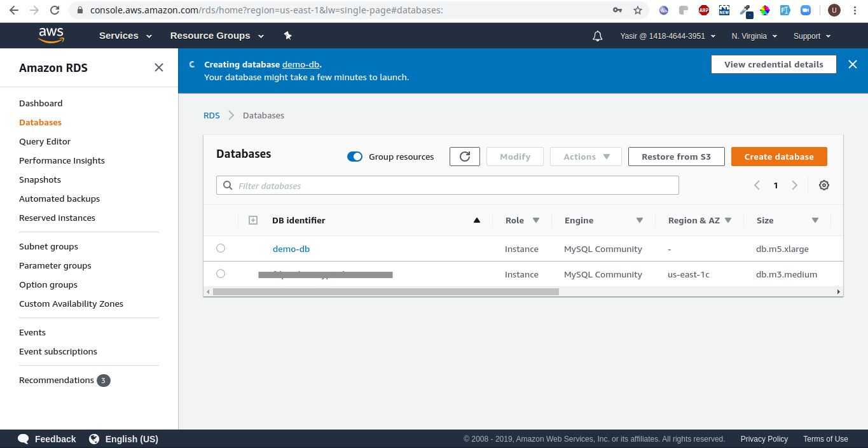Open table preferences gear icon
This screenshot has height=448, width=868.
[823, 185]
